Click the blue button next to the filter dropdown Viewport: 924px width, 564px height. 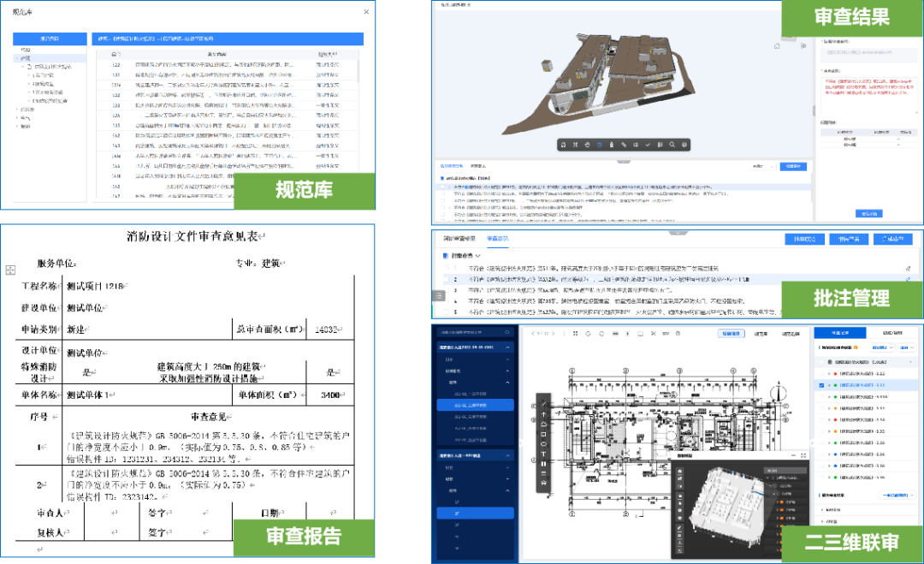tap(792, 165)
